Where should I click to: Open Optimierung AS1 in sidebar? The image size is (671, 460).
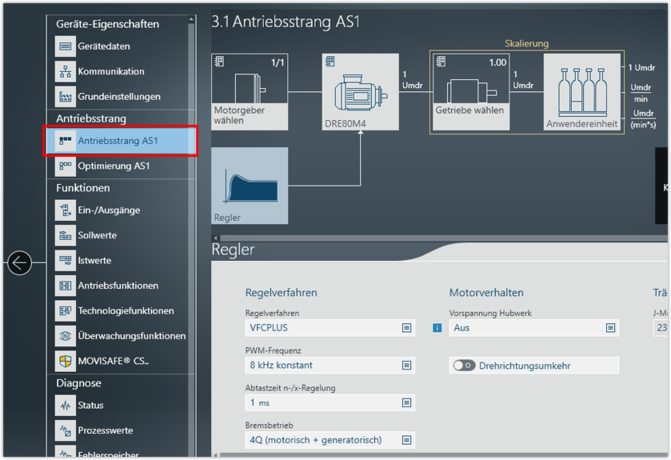113,166
